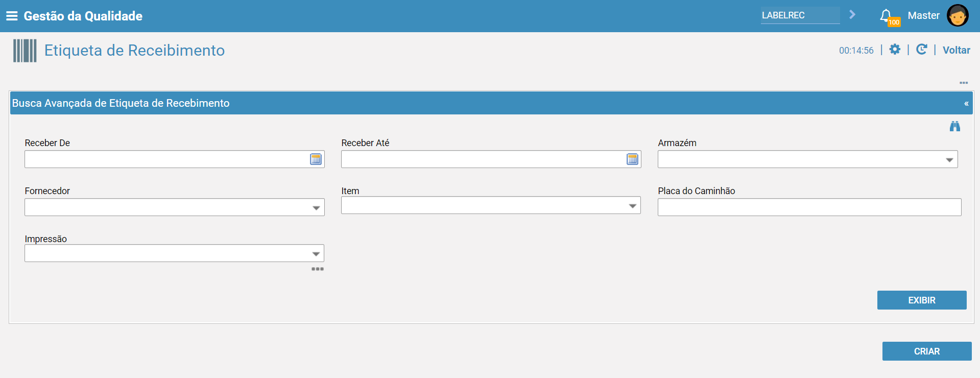This screenshot has height=378, width=980.
Task: Open the Impressão dropdown
Action: [x=316, y=254]
